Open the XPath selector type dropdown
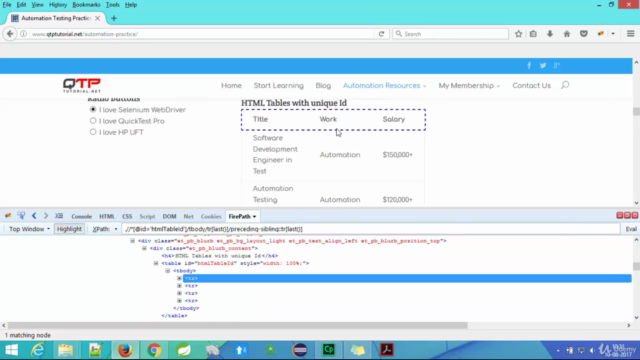 104,229
